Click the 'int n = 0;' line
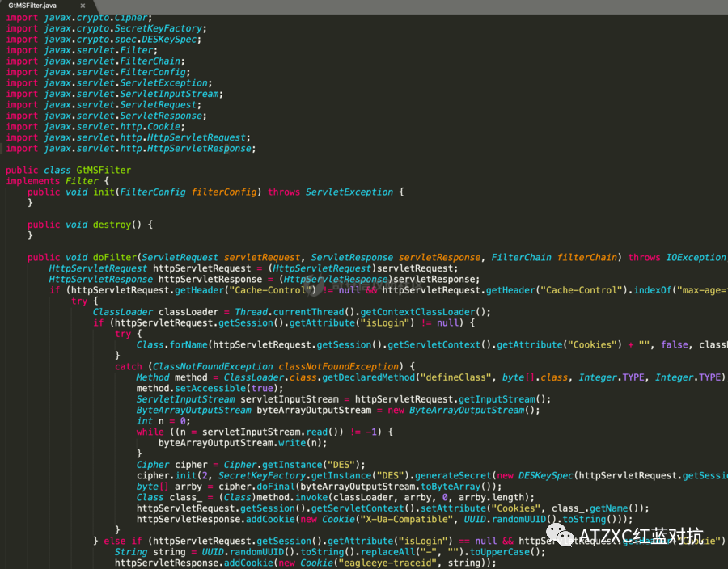 pyautogui.click(x=163, y=421)
